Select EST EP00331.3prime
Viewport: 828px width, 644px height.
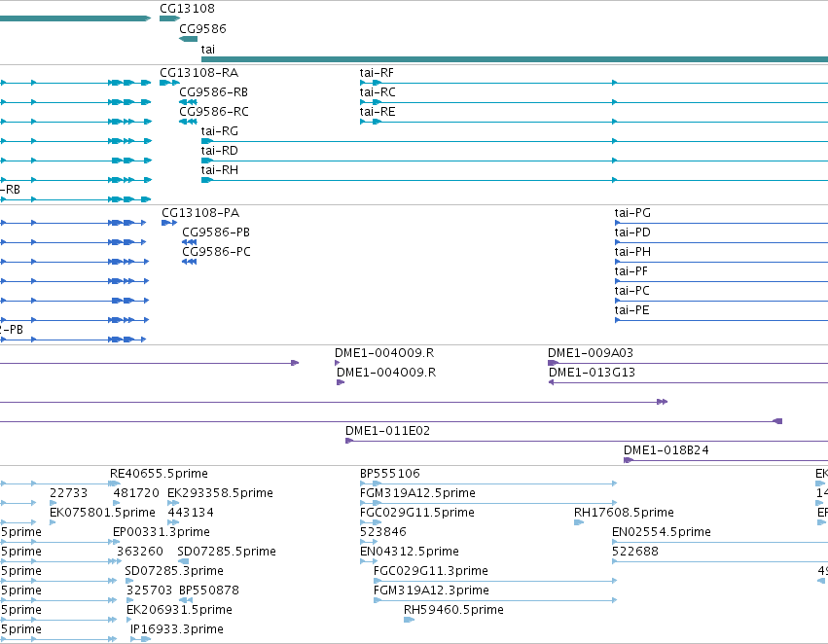162,532
